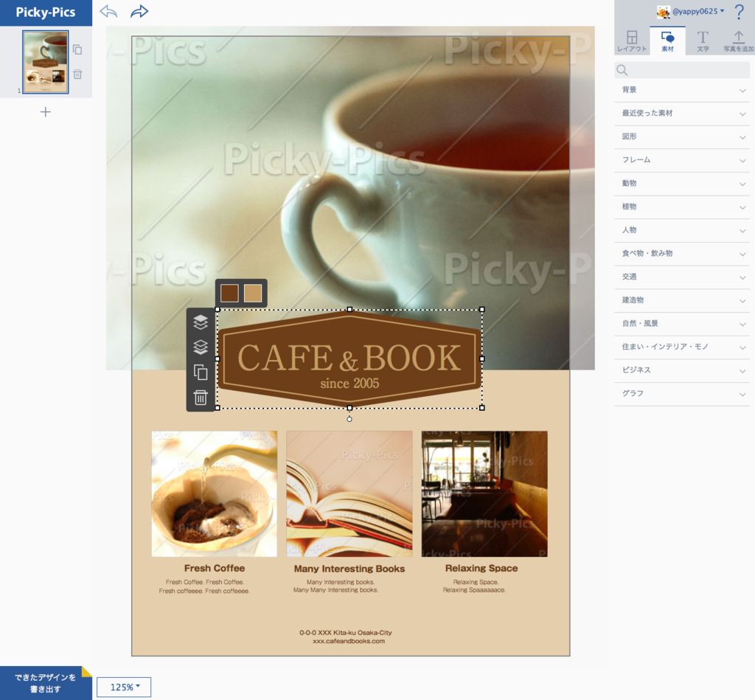755x700 pixels.
Task: Pick the light tan color swatch
Action: pyautogui.click(x=253, y=293)
